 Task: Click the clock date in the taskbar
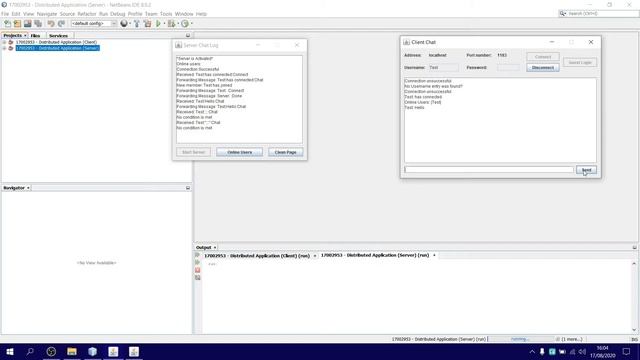point(602,356)
